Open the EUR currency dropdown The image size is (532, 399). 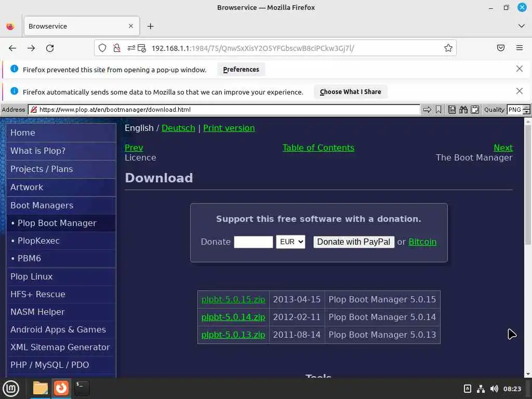tap(291, 242)
